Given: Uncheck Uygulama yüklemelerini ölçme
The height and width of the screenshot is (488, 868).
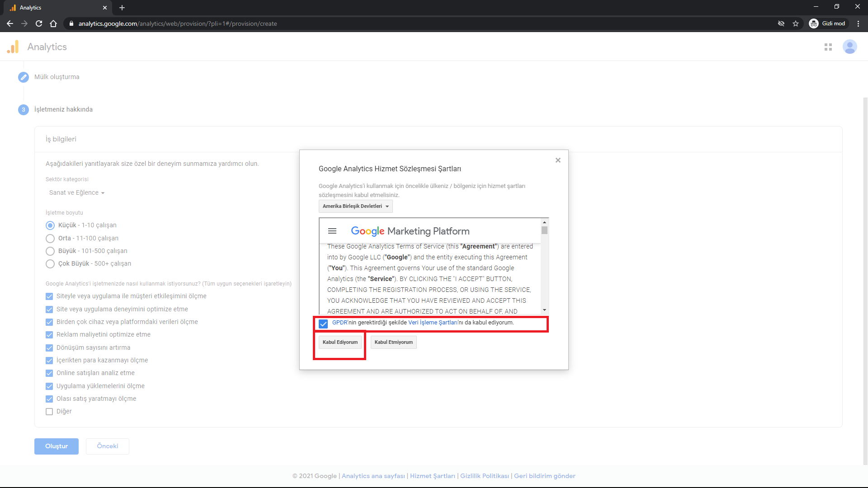Looking at the screenshot, I should 49,386.
